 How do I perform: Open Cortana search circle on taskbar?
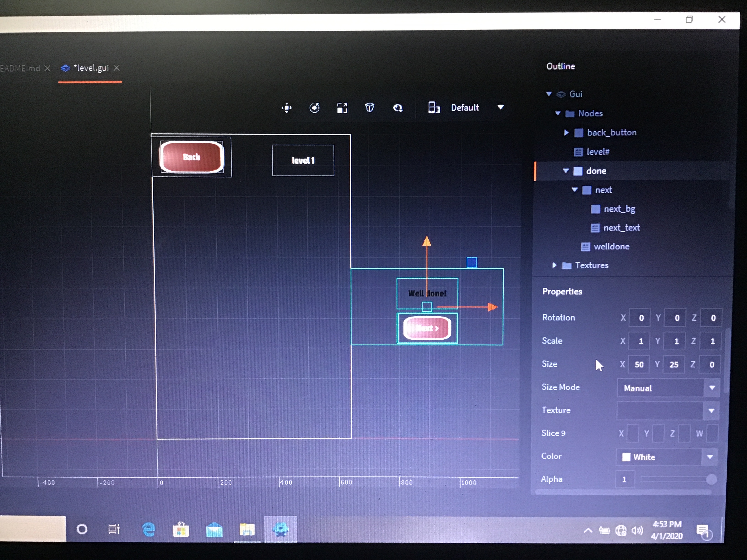click(x=82, y=529)
